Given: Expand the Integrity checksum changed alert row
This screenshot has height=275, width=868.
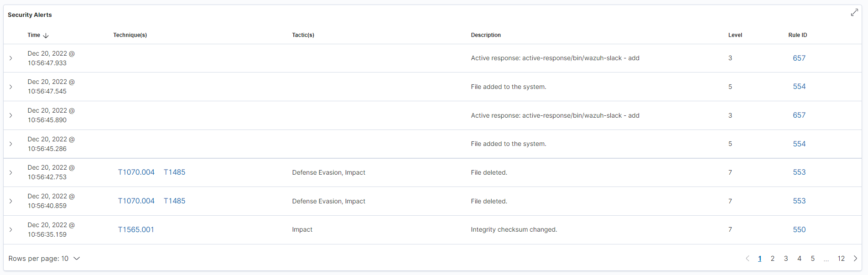Looking at the screenshot, I should 11,229.
